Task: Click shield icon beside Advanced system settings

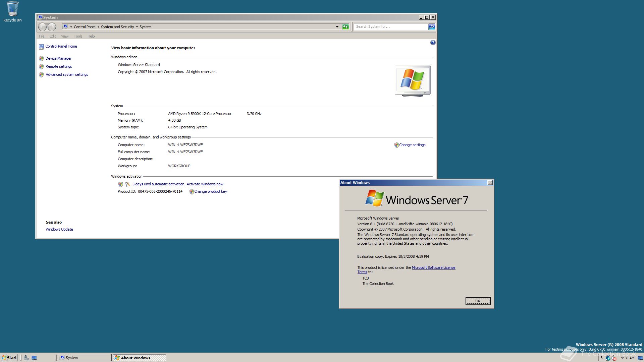Action: 41,75
